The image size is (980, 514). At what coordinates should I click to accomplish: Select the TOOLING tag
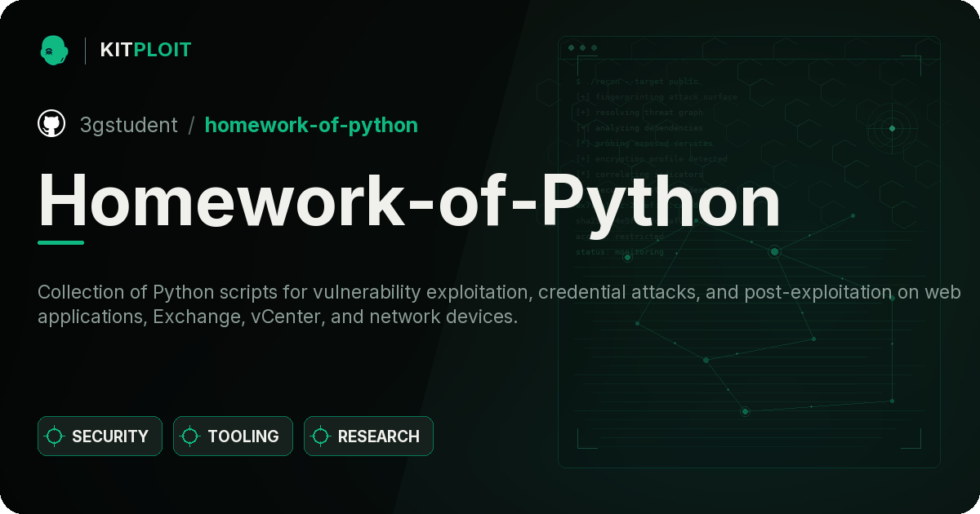pyautogui.click(x=233, y=436)
